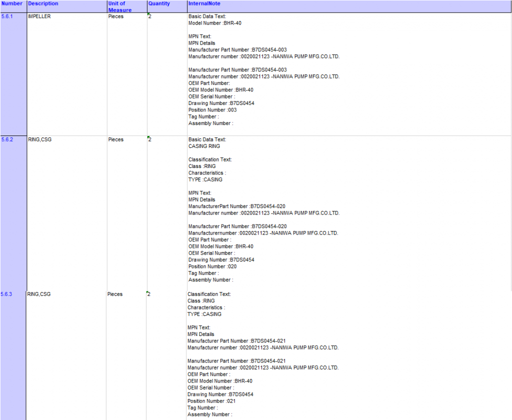Click the Pieces unit cell in row 5.6.2
The height and width of the screenshot is (420, 512).
point(115,139)
